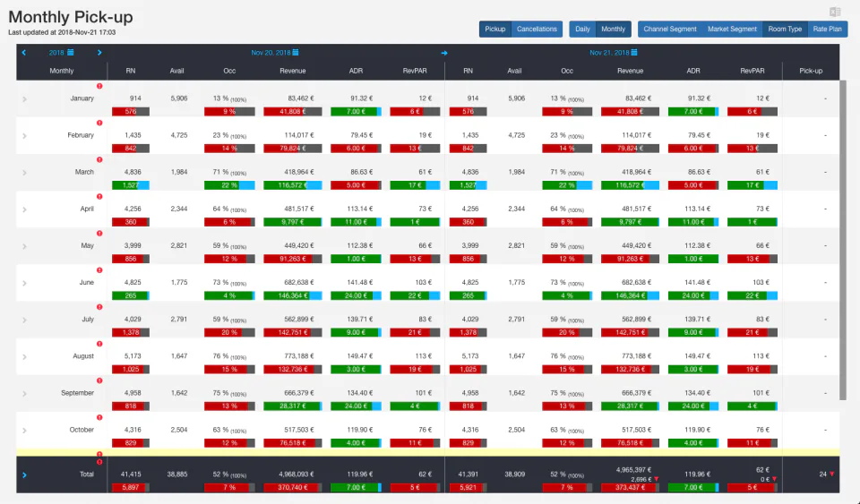Select the Market Segment tab
Screen dimensions: 860x504
point(732,29)
